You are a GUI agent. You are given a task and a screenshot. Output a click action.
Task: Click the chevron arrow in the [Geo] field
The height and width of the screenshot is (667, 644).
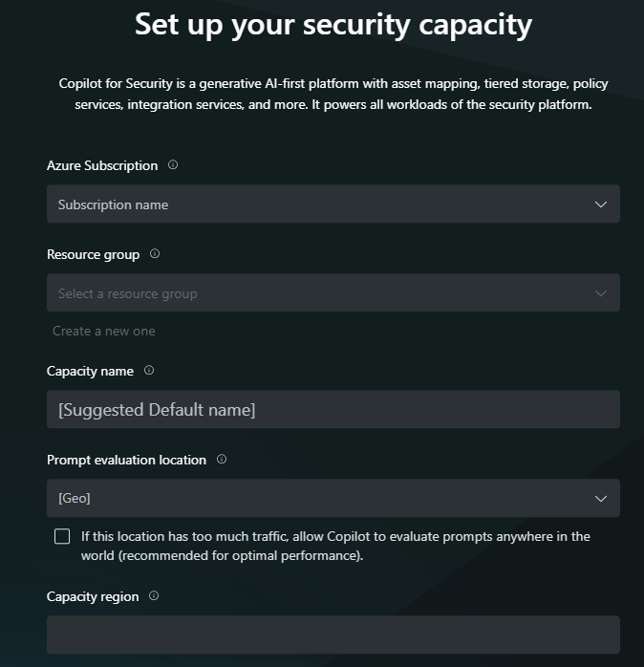pos(601,498)
